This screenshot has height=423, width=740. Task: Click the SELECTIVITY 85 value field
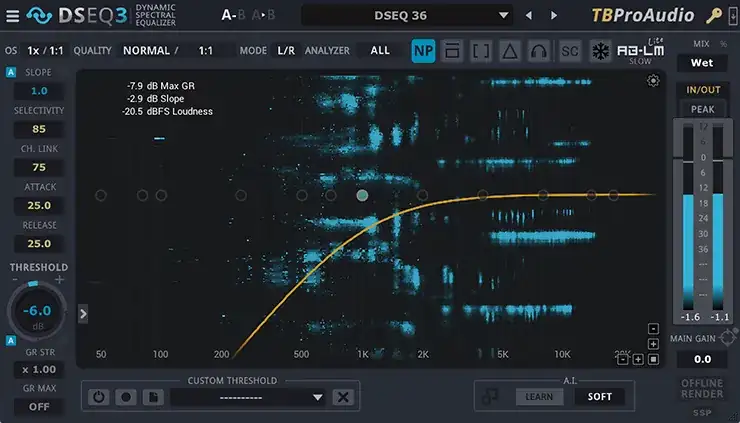[x=39, y=129]
